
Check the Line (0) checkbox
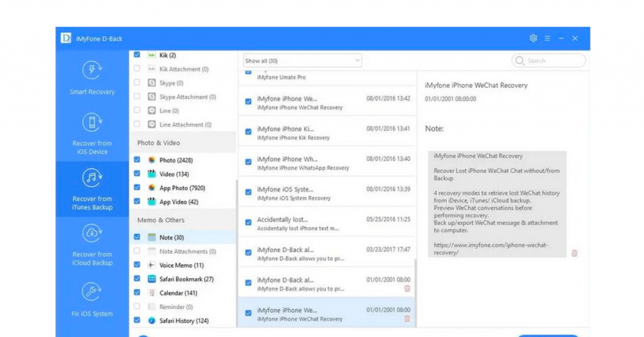(x=137, y=110)
